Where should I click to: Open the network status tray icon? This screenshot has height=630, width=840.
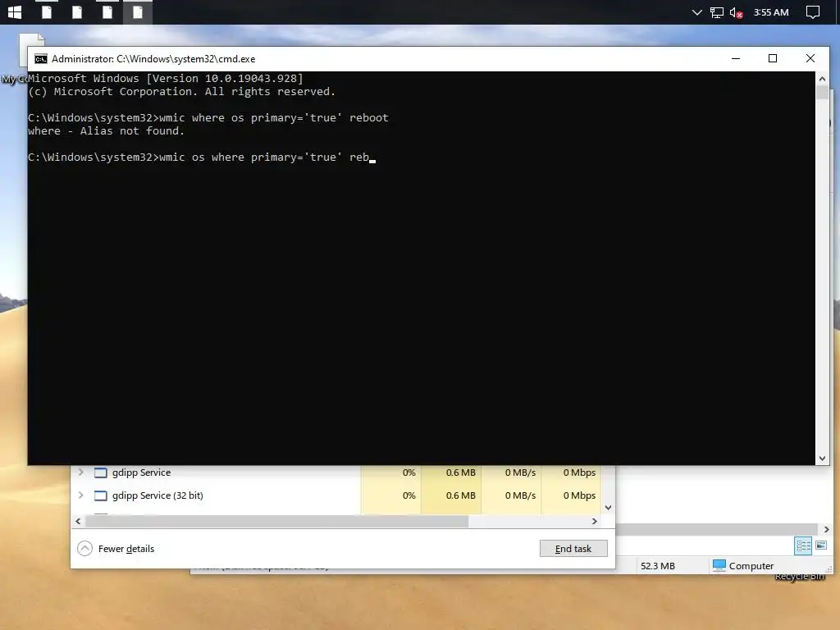coord(716,12)
